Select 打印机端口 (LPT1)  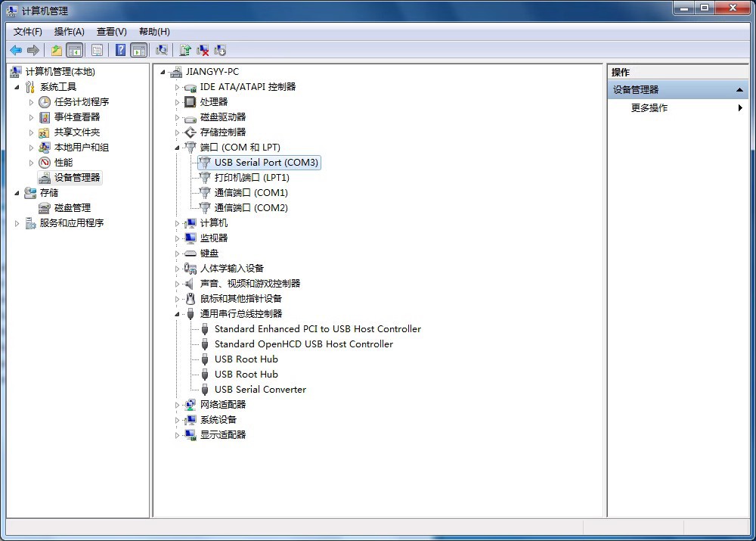tap(252, 177)
